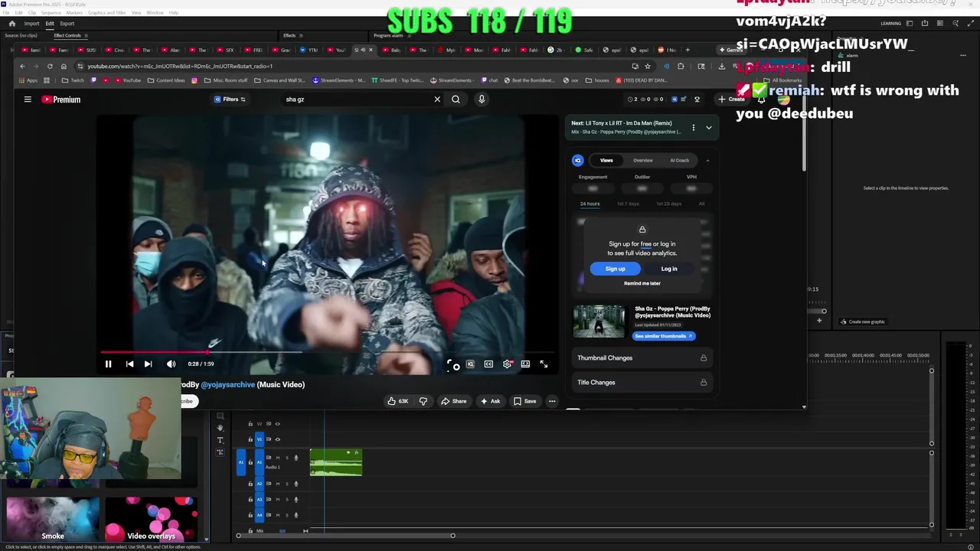Screen dimensions: 980x551
Task: Click See similar thumbnails button
Action: 664,336
